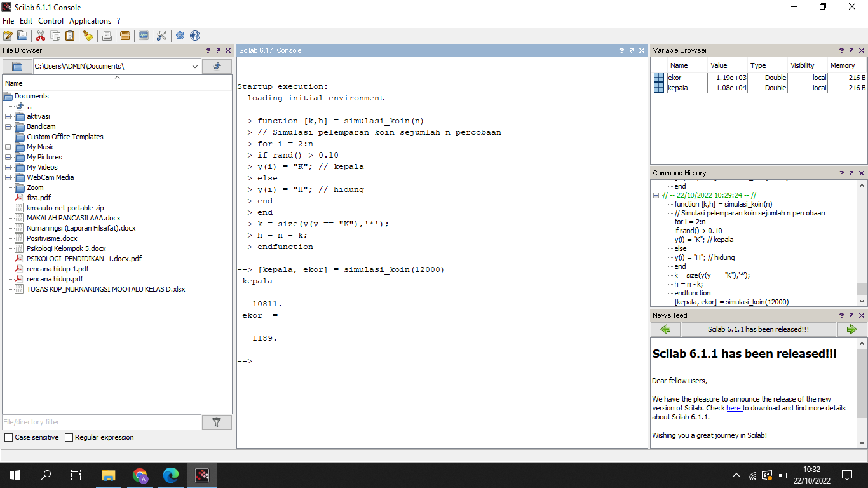Image resolution: width=868 pixels, height=488 pixels.
Task: Expand the Bandicam folder
Action: click(8, 126)
